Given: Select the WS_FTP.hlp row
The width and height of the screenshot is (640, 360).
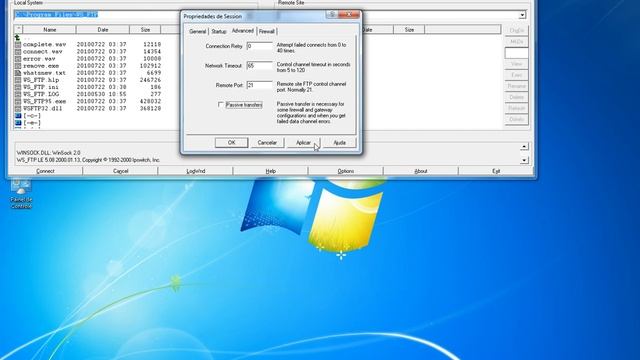Looking at the screenshot, I should tap(88, 80).
